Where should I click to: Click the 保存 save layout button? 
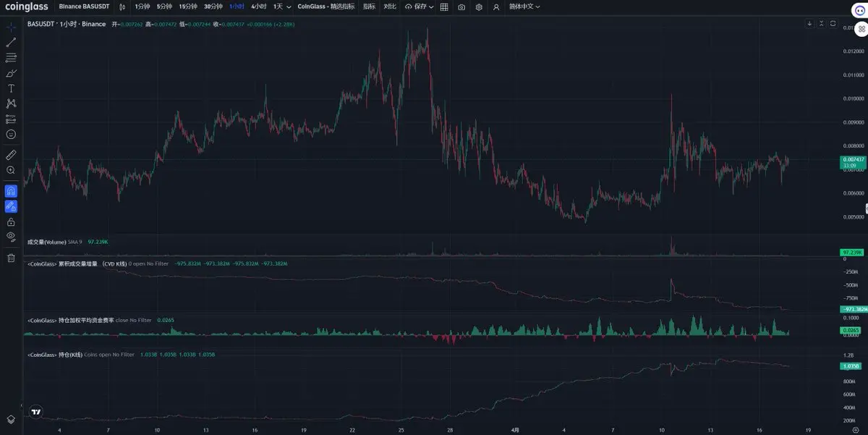416,7
